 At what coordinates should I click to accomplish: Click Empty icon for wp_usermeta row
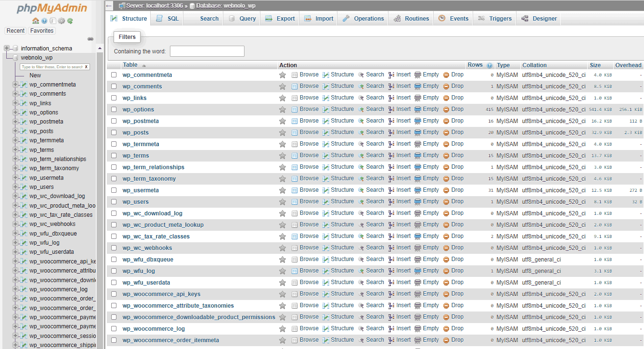point(418,190)
